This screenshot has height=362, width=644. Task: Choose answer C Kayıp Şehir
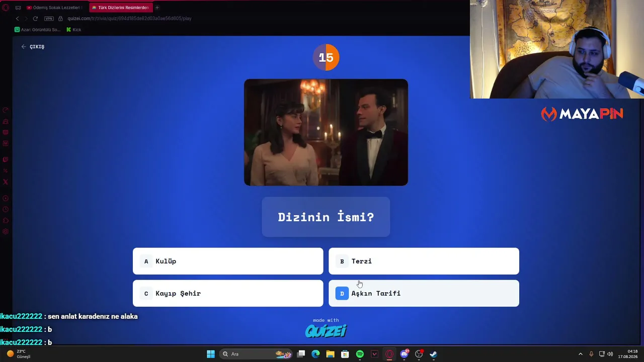[228, 293]
